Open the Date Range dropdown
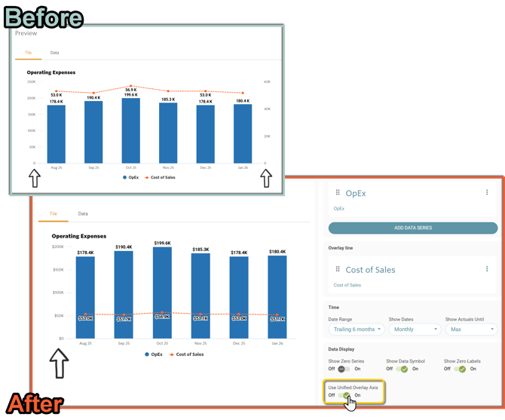Image resolution: width=505 pixels, height=420 pixels. tap(354, 330)
